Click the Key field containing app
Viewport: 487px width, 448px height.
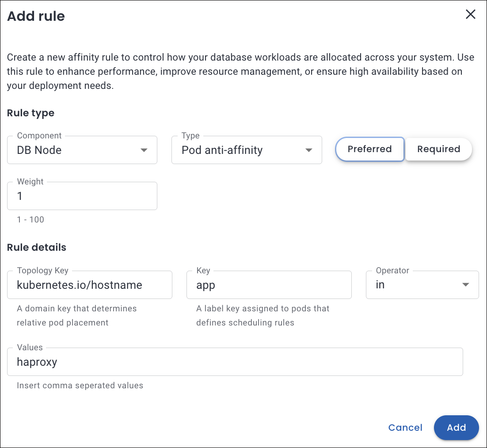pos(269,285)
